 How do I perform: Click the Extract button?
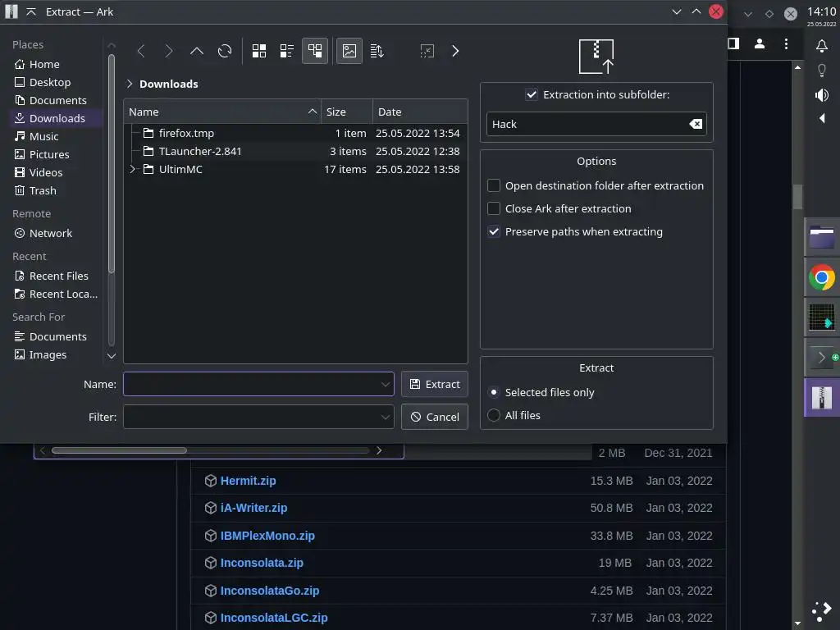[x=435, y=384]
